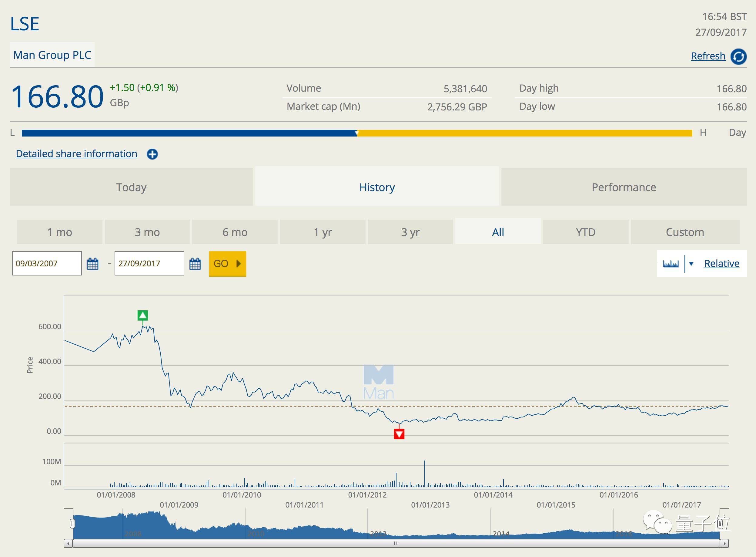Click the 600.00 price axis label
This screenshot has height=557, width=756.
pyautogui.click(x=50, y=326)
